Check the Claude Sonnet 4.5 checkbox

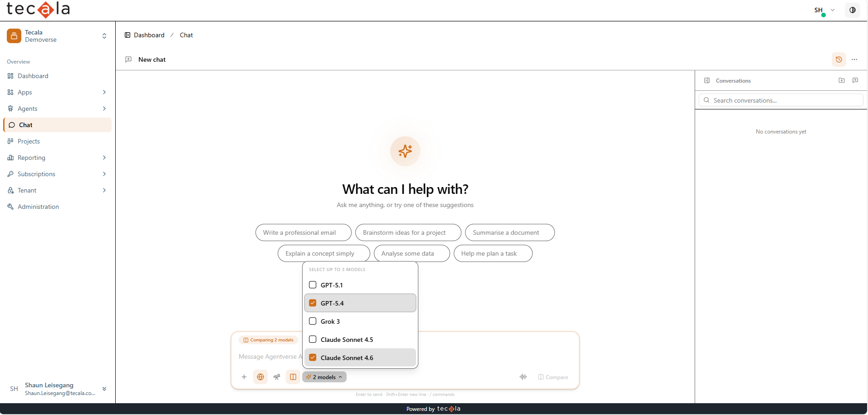pos(313,339)
